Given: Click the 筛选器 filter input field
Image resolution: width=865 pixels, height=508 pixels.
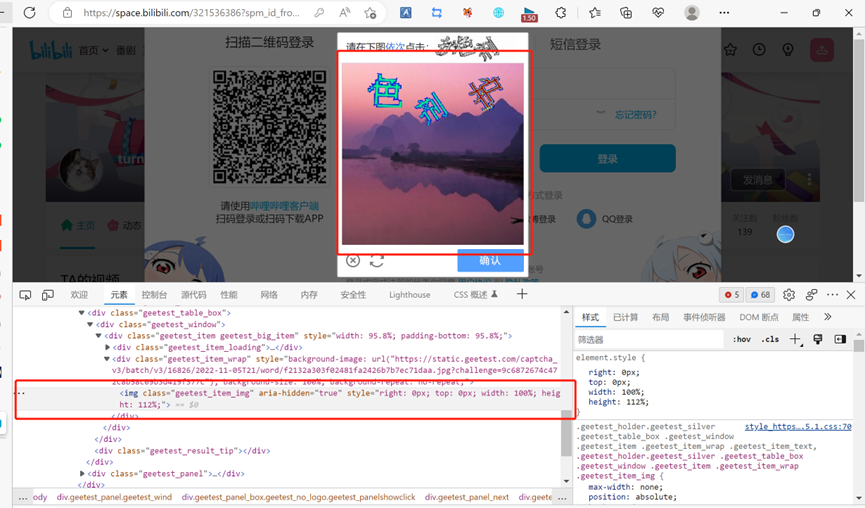Looking at the screenshot, I should [649, 339].
